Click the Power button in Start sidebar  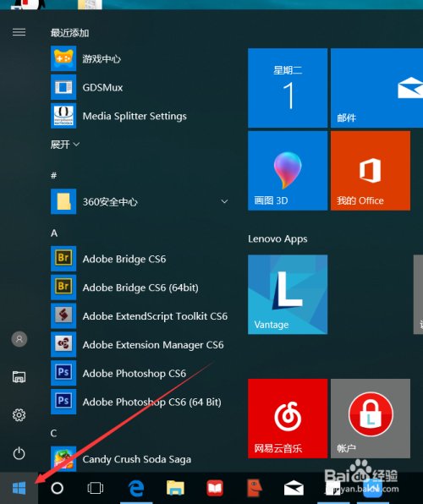[19, 453]
